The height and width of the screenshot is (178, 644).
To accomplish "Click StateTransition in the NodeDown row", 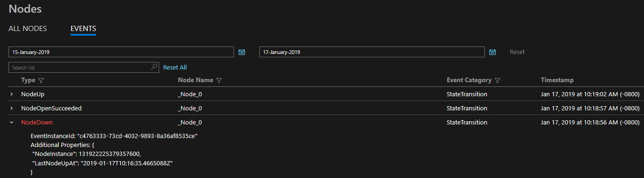I will pos(467,123).
